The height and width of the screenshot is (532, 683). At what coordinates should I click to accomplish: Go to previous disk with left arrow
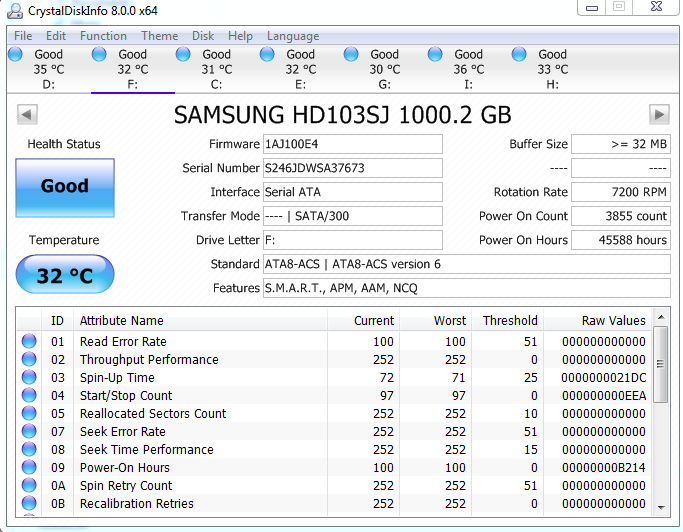point(27,114)
